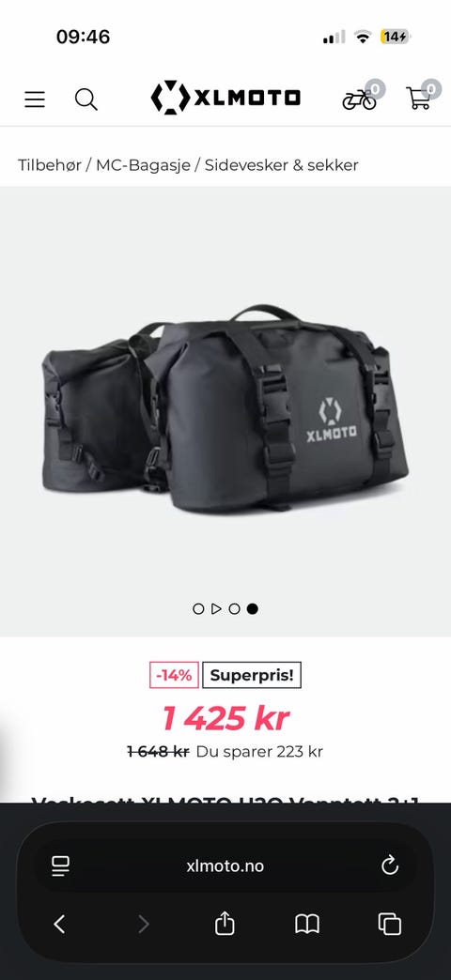Open Tilbehør breadcrumb link
Viewport: 451px width, 980px height.
point(50,165)
